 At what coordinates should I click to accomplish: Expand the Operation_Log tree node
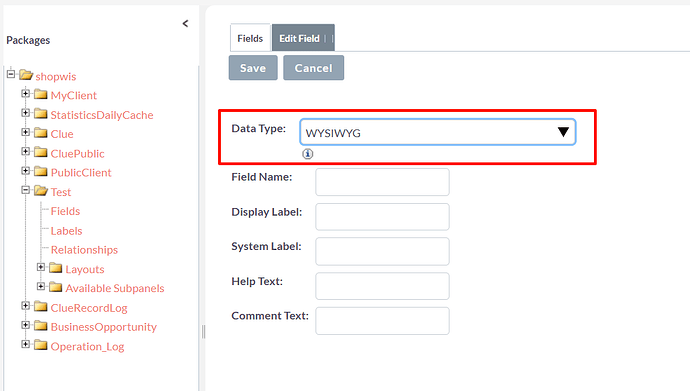tap(26, 344)
